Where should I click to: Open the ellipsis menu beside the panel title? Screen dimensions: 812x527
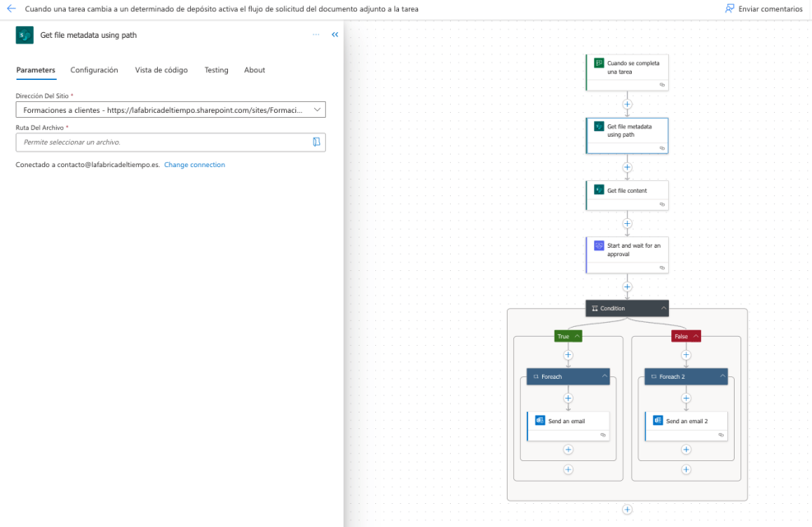[x=316, y=35]
